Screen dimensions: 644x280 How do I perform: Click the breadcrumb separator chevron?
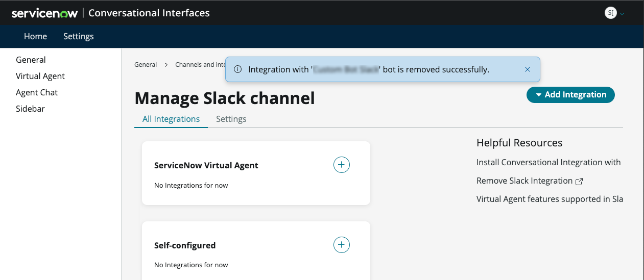166,65
